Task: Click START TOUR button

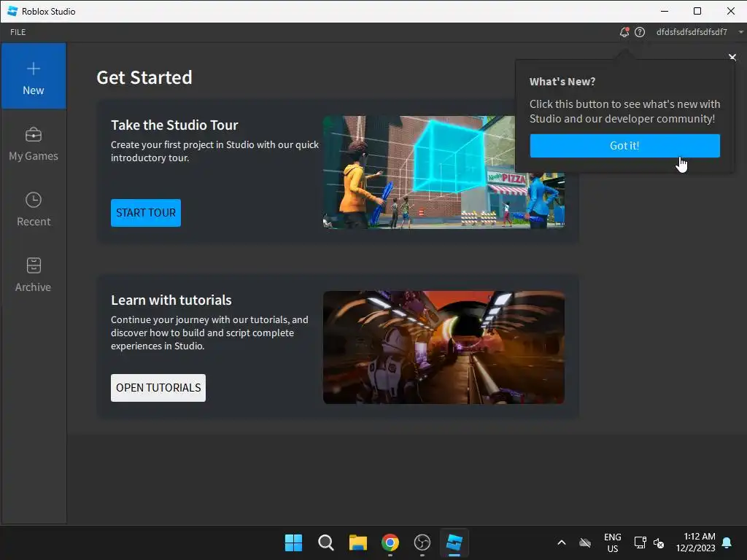Action: (146, 213)
